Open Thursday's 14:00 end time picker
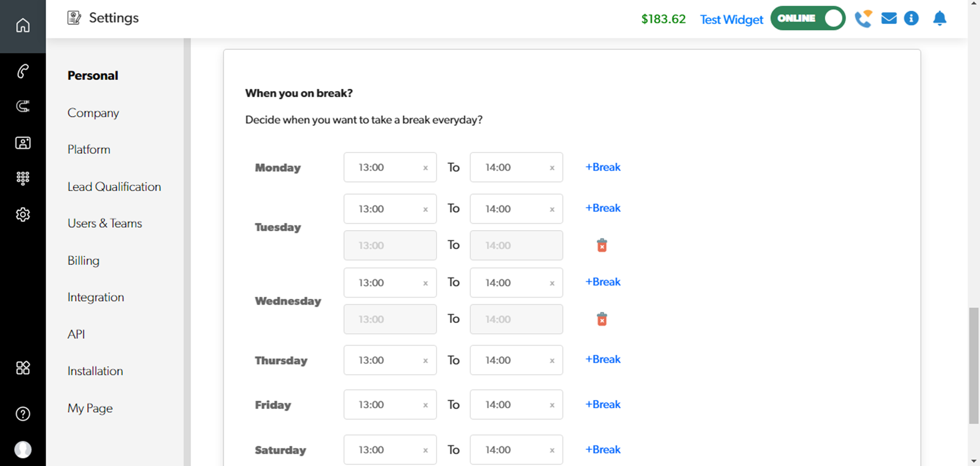The width and height of the screenshot is (980, 466). pos(510,360)
